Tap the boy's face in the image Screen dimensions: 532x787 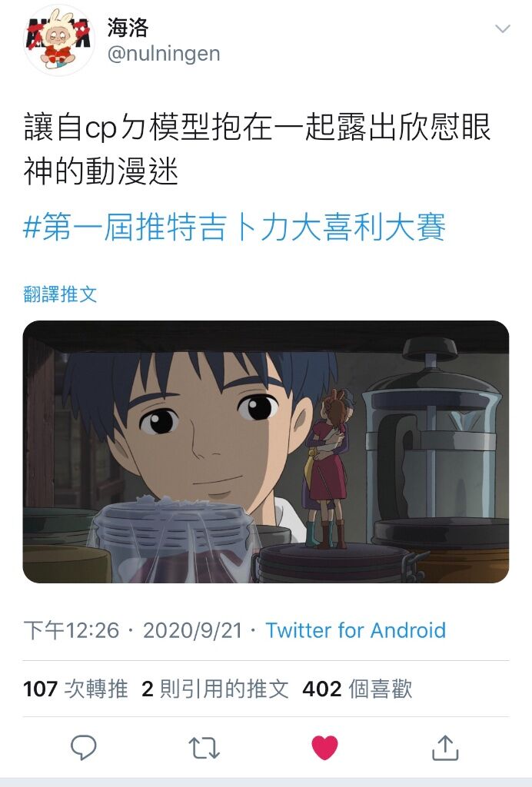pyautogui.click(x=201, y=432)
